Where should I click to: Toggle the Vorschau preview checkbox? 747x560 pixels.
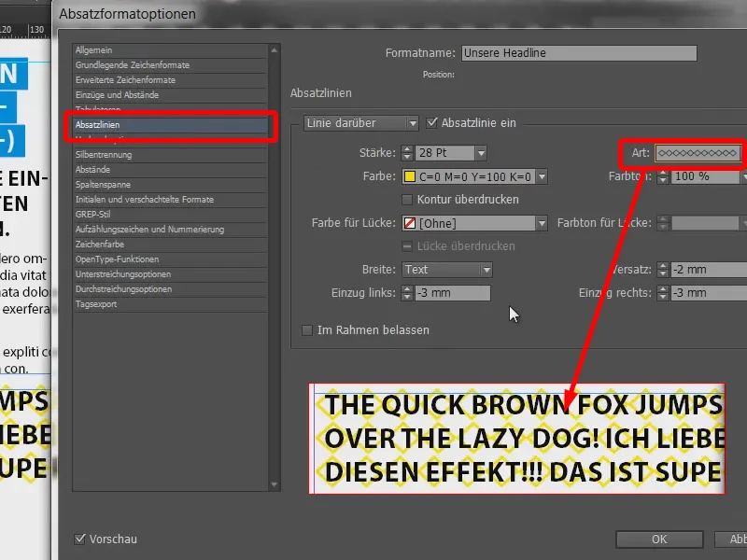[80, 539]
